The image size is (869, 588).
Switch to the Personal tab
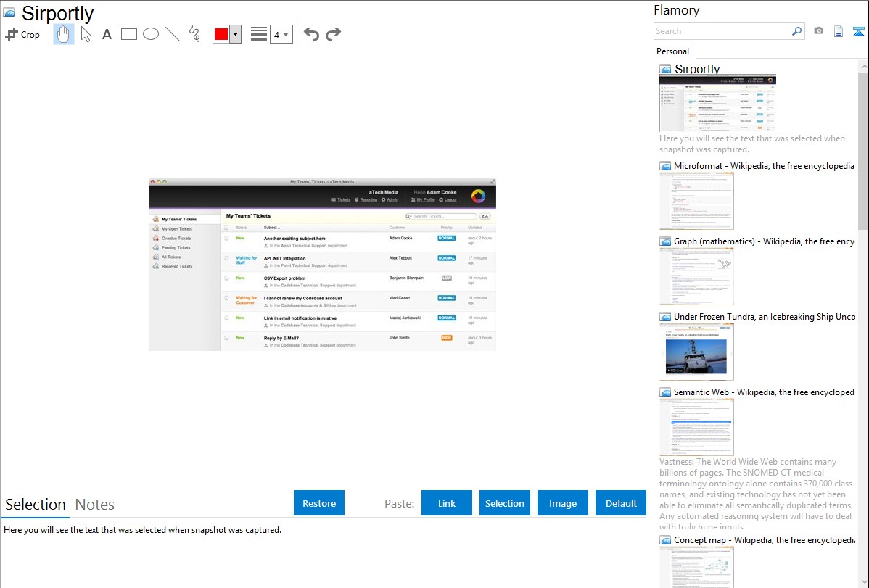coord(672,51)
